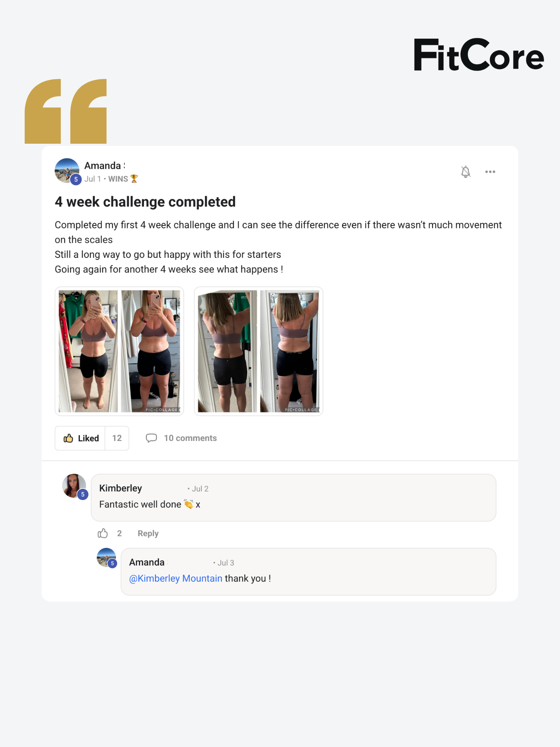Open the 10 comments link
The image size is (560, 747).
(190, 438)
